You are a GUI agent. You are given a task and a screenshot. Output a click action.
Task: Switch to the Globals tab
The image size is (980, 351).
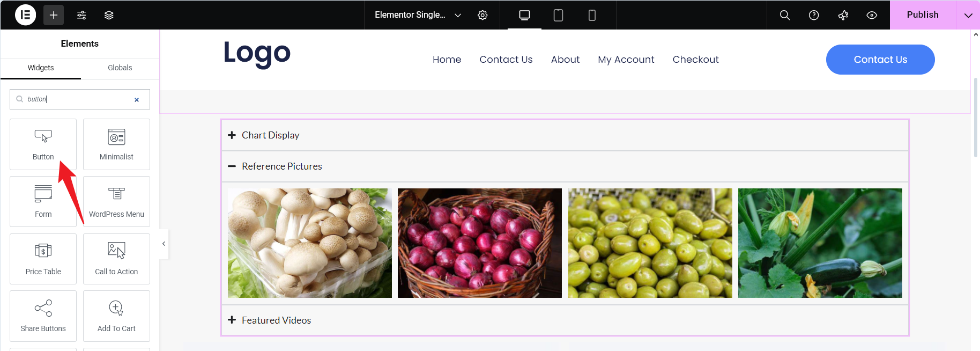(120, 68)
